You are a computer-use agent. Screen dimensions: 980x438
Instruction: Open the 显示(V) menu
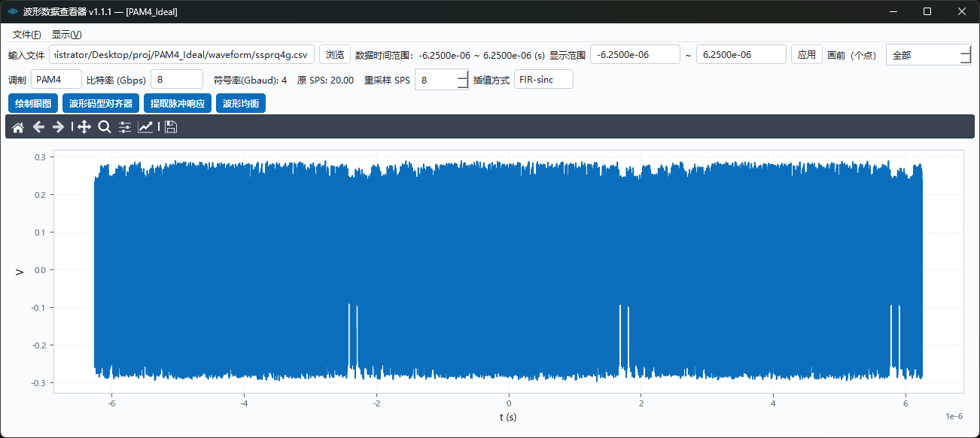(x=66, y=35)
